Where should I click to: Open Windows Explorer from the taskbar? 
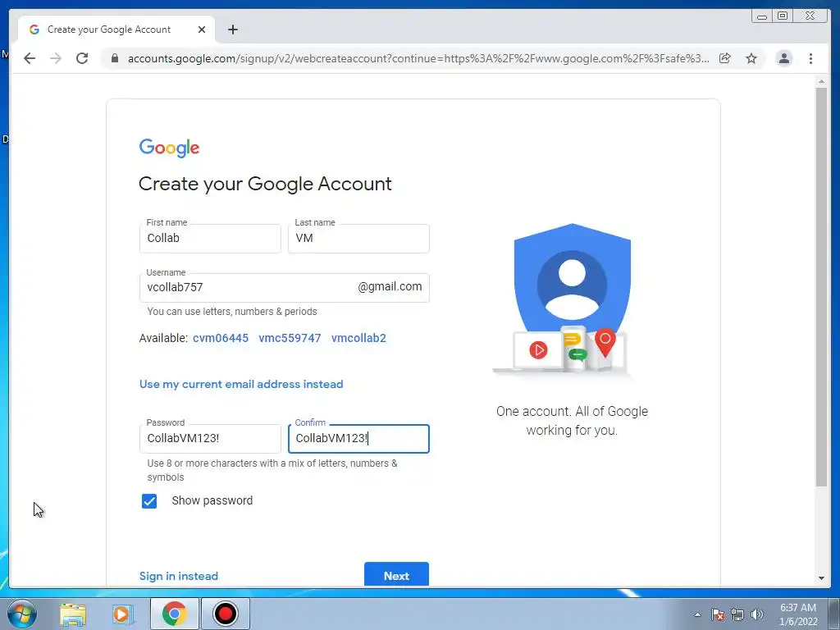point(73,614)
